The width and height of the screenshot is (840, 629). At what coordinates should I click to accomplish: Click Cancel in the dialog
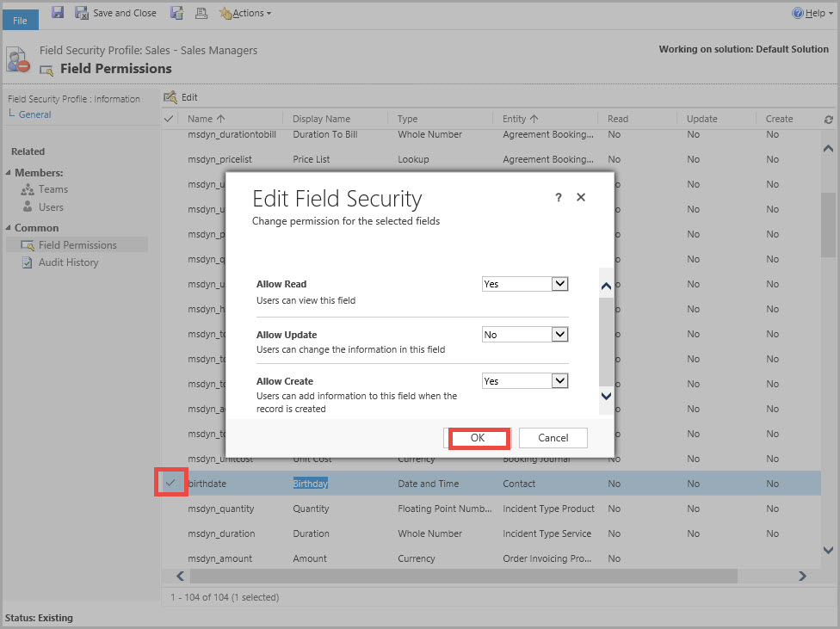pos(553,438)
